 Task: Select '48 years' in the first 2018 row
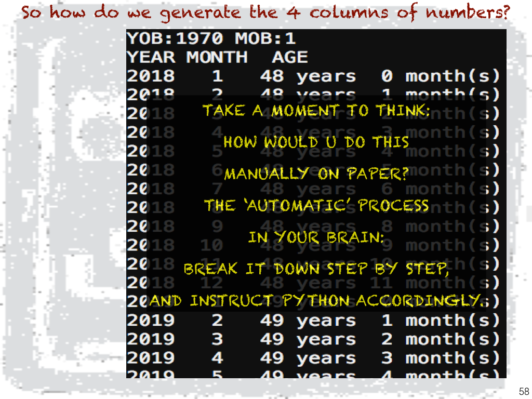point(308,76)
